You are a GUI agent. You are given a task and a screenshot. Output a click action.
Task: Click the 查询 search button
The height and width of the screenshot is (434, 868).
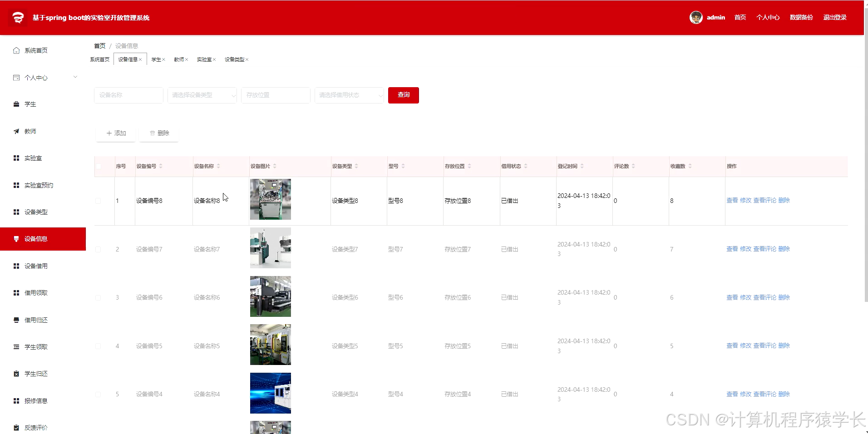coord(403,95)
